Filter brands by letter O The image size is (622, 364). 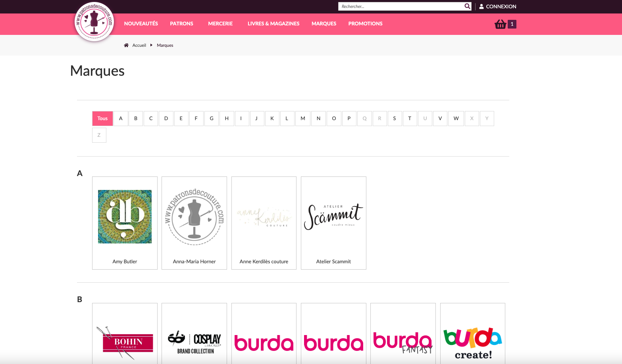(x=334, y=119)
